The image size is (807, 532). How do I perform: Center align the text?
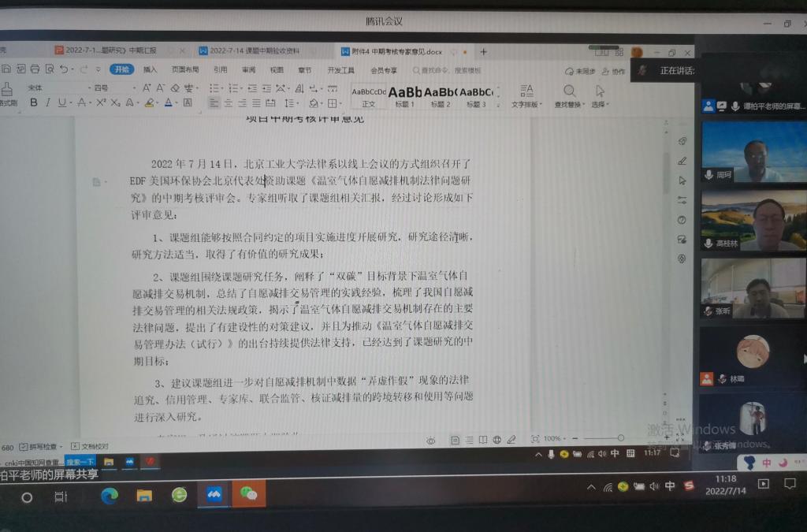[228, 103]
